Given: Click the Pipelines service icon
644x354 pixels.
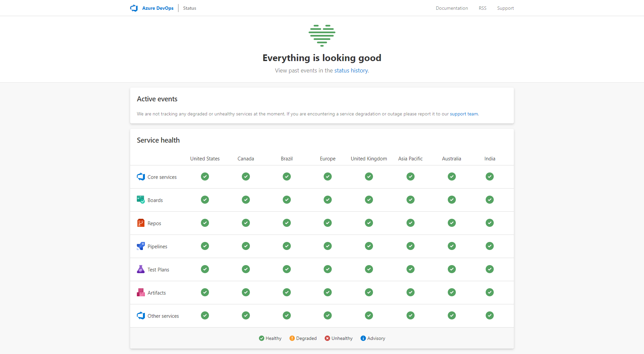Looking at the screenshot, I should 141,246.
